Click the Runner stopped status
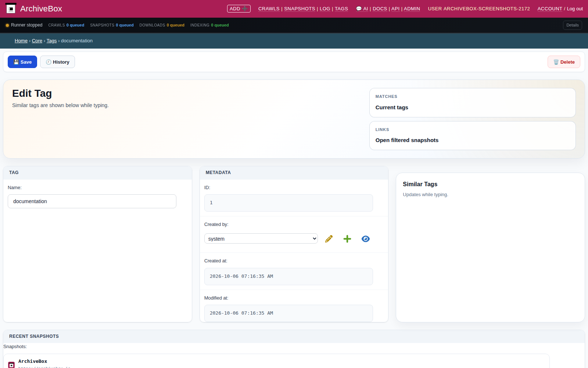Screen dimensions: 588x368 coord(24,25)
